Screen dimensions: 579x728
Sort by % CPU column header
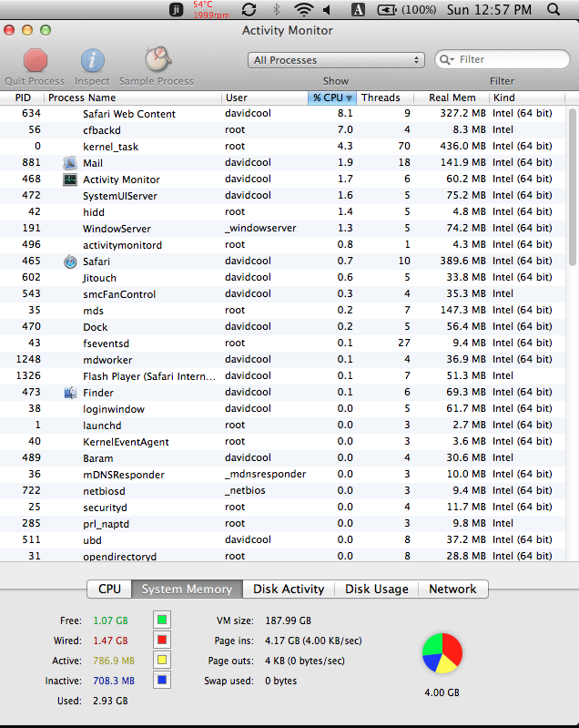pos(331,97)
